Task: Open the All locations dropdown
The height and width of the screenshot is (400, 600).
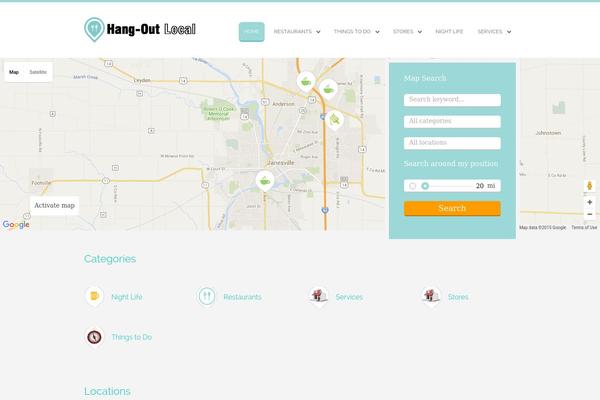Action: point(452,143)
